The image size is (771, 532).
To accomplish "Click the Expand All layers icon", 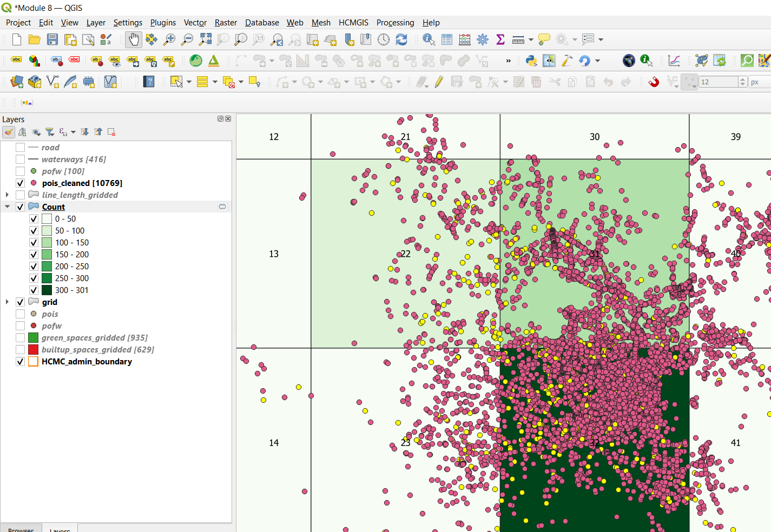I will (85, 132).
